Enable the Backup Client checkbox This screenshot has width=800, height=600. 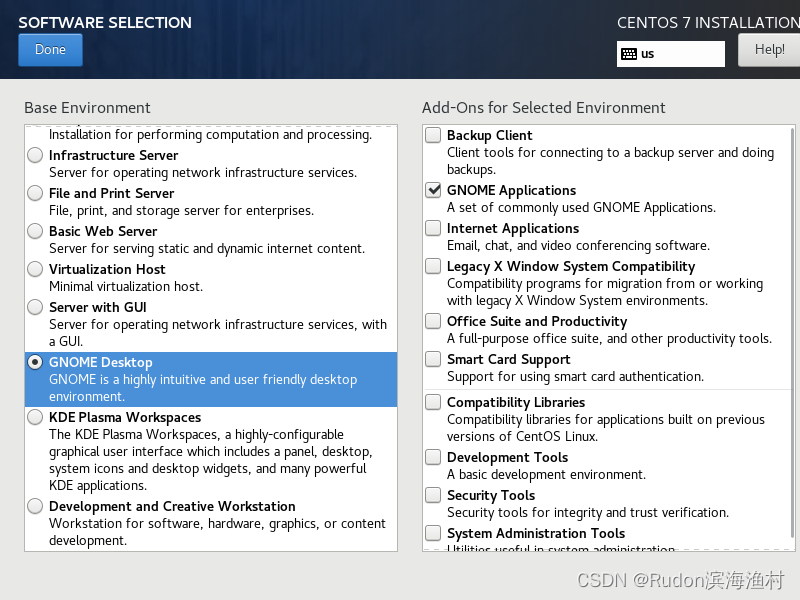[433, 135]
